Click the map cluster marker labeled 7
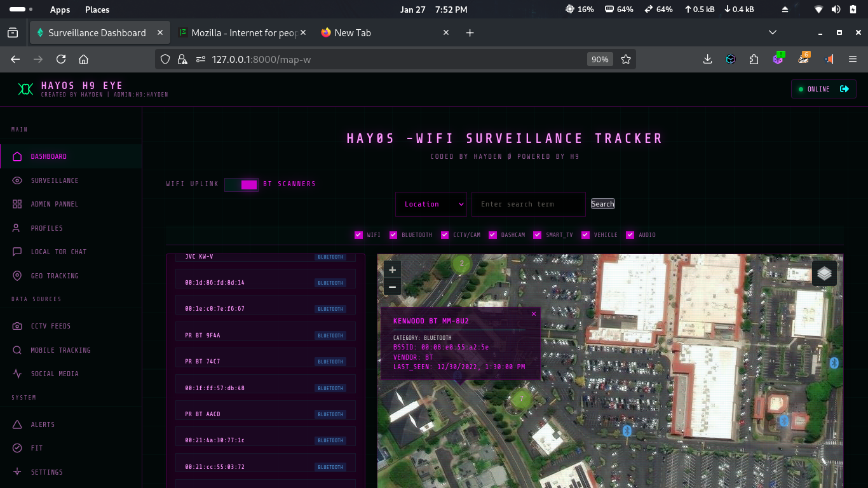 point(522,399)
